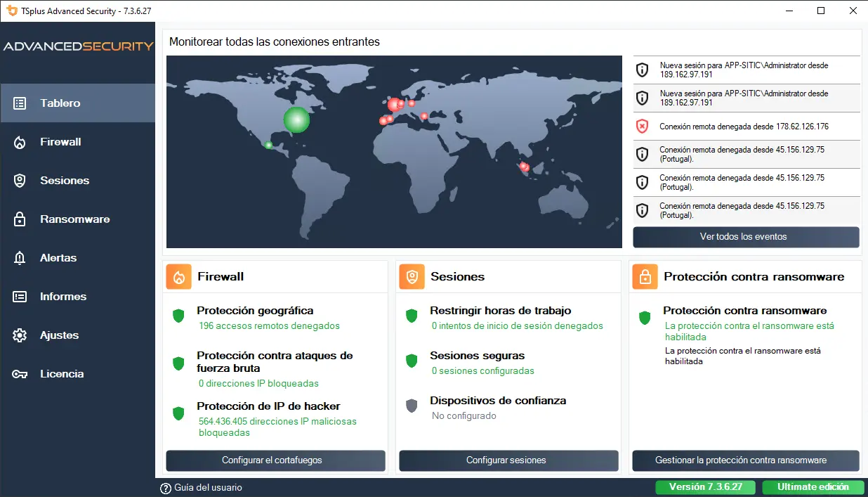Screen dimensions: 868x497
Task: Click the Tablero dashboard icon in sidebar
Action: point(20,103)
